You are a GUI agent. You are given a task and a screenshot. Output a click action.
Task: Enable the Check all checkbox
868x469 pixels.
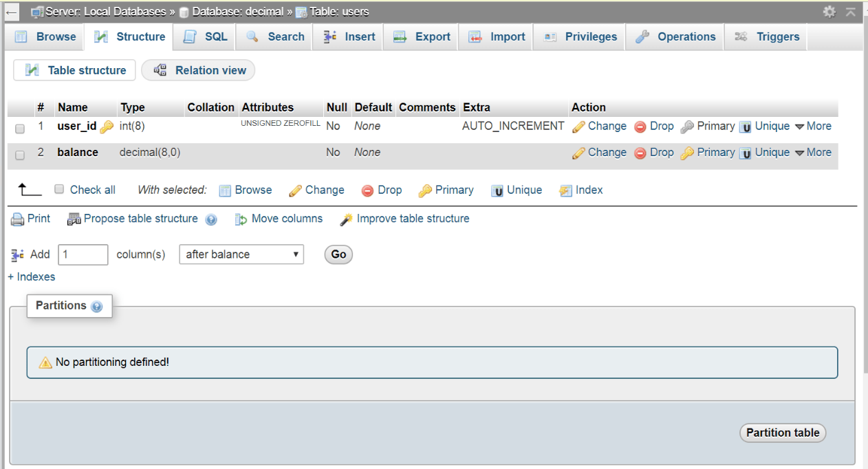pyautogui.click(x=59, y=189)
